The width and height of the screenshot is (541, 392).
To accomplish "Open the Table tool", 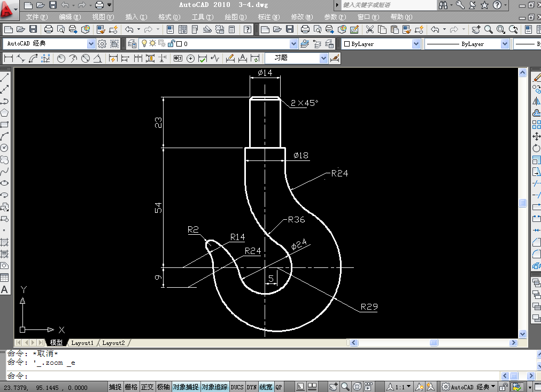I will coord(4,278).
